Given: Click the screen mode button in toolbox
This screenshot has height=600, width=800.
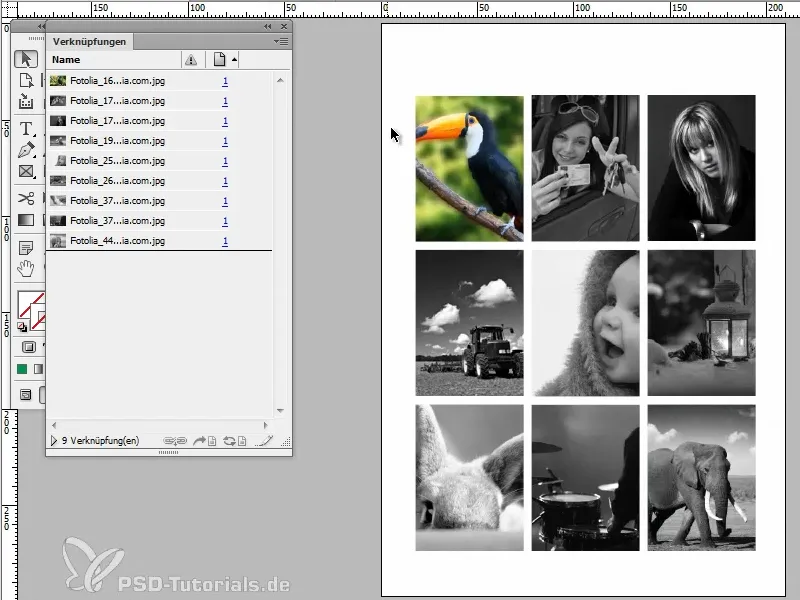Looking at the screenshot, I should (26, 394).
